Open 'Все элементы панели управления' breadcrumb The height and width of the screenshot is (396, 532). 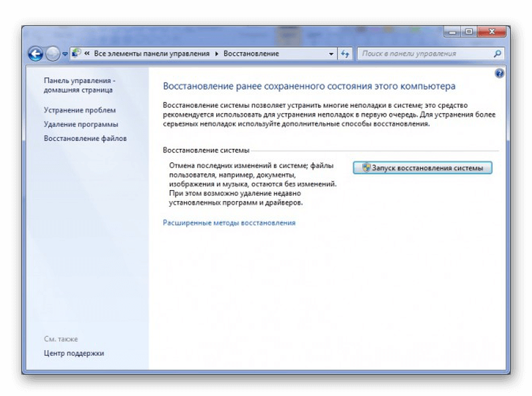[152, 54]
